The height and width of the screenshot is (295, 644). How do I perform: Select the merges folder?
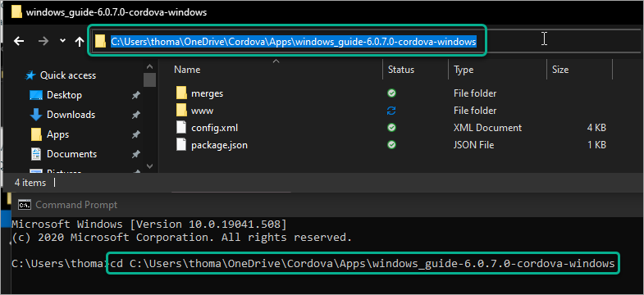click(x=207, y=93)
